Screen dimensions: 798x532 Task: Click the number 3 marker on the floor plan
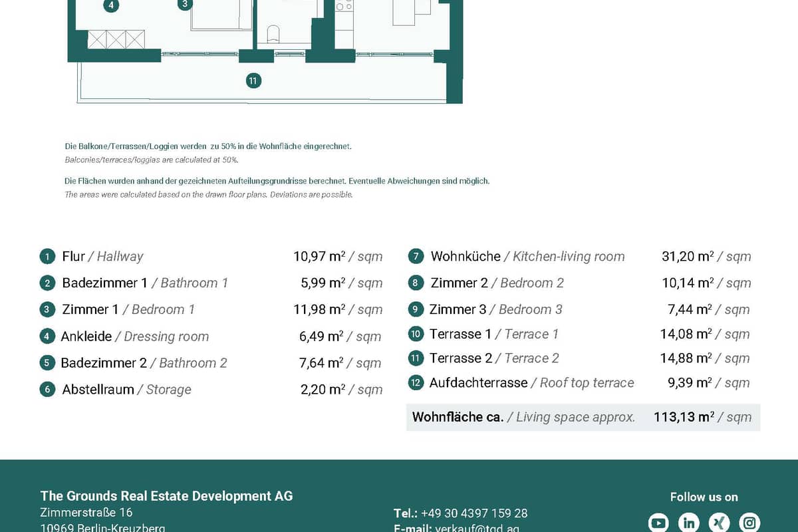coord(185,4)
